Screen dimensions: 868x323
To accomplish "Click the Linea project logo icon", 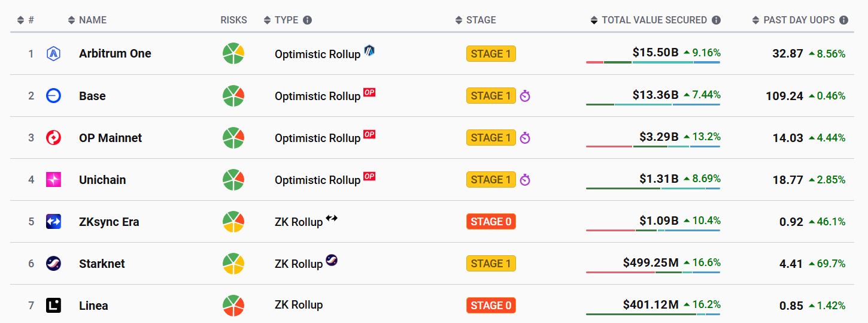I will point(53,305).
